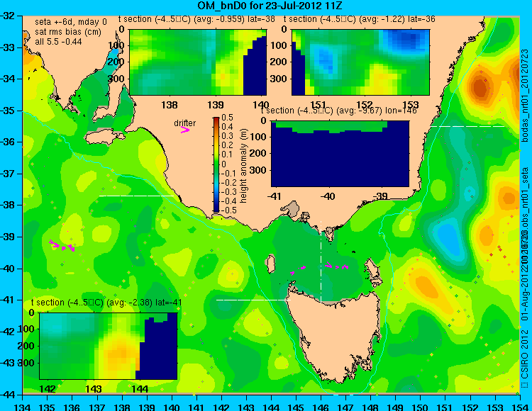Click the 'drifter' legend label
The image size is (532, 411).
185,123
